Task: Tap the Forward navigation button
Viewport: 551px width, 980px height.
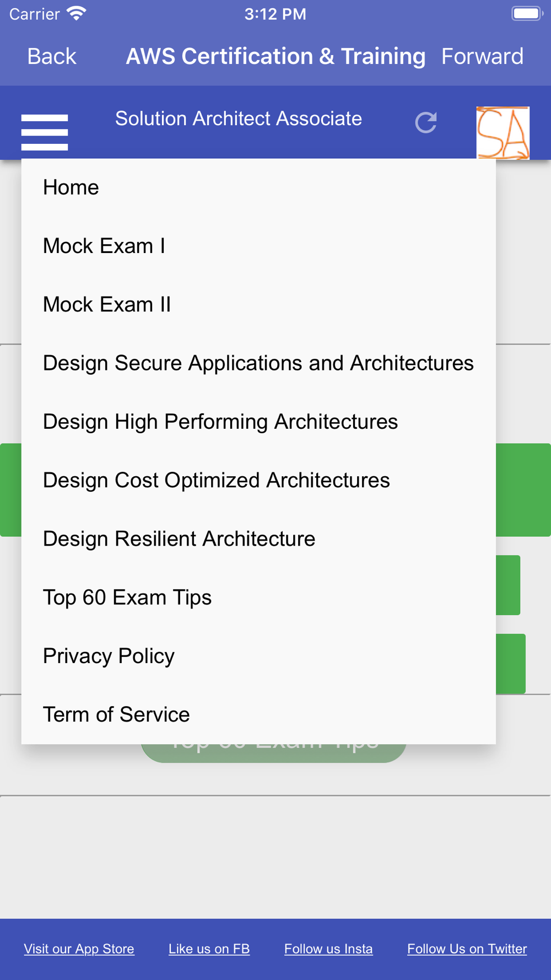Action: [482, 56]
